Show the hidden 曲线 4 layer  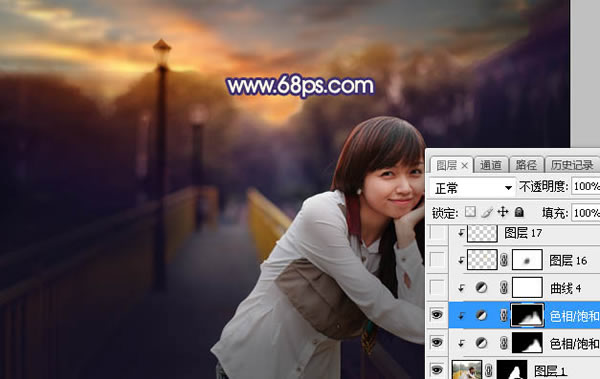(x=437, y=288)
